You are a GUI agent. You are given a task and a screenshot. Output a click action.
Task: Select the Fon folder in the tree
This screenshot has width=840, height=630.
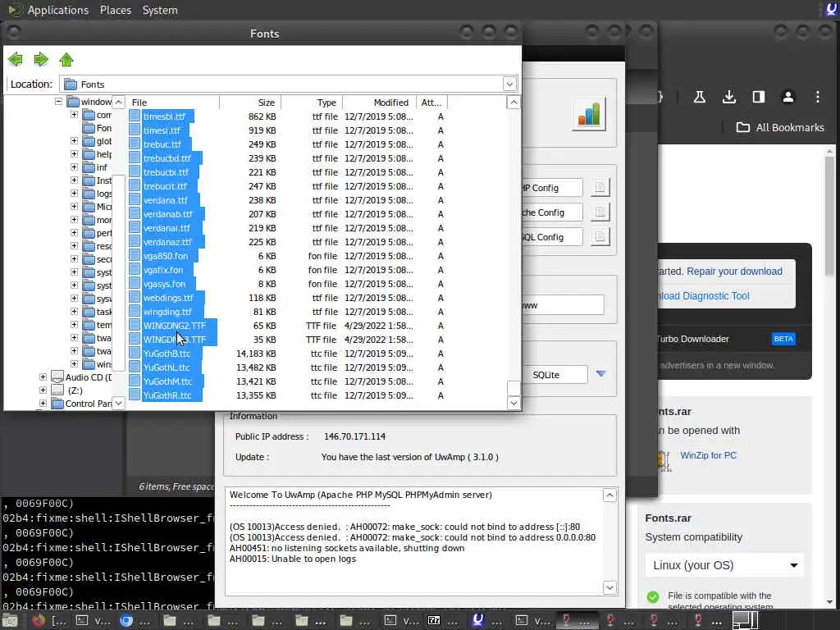pos(97,128)
